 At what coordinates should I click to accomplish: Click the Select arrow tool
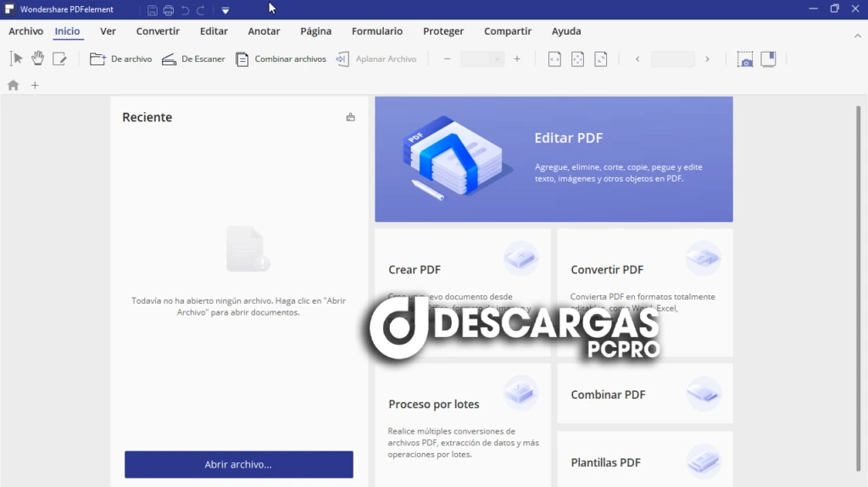coord(16,59)
